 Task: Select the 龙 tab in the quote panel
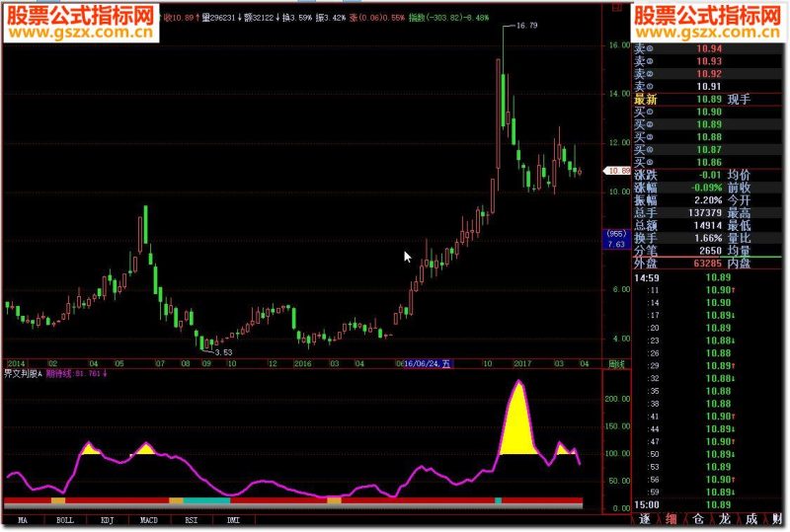725,519
